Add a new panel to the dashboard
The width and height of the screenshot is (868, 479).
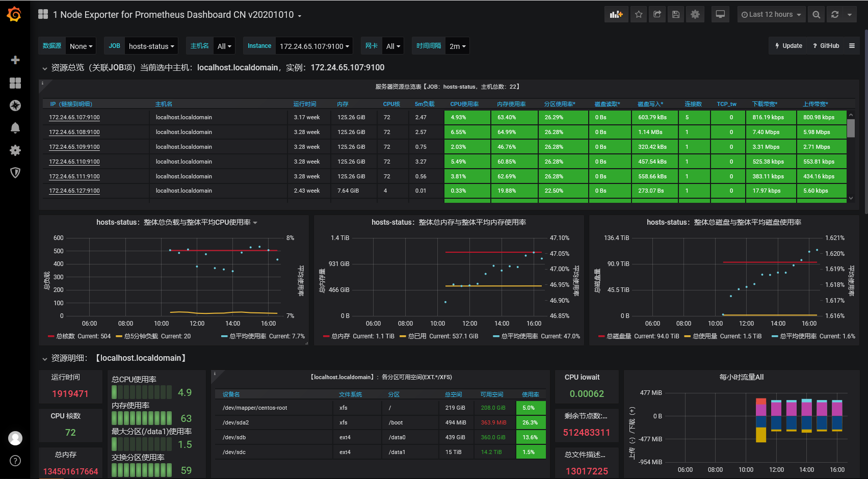coord(616,14)
